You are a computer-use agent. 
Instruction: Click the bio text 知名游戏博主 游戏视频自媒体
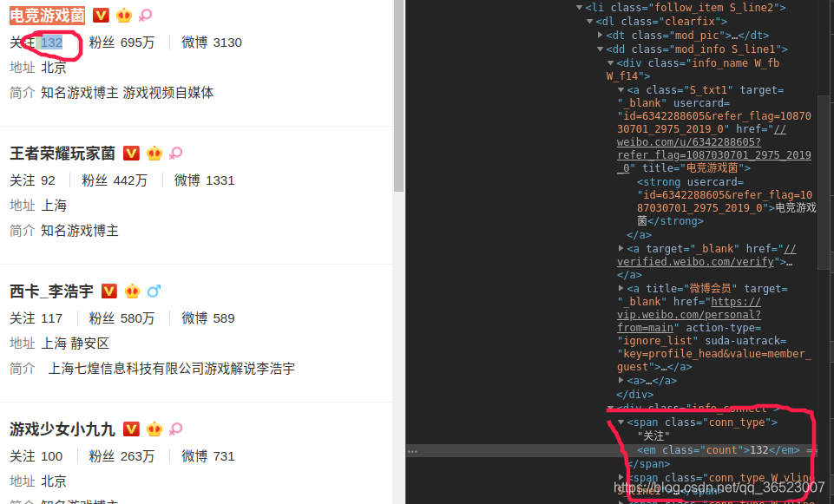pyautogui.click(x=127, y=93)
